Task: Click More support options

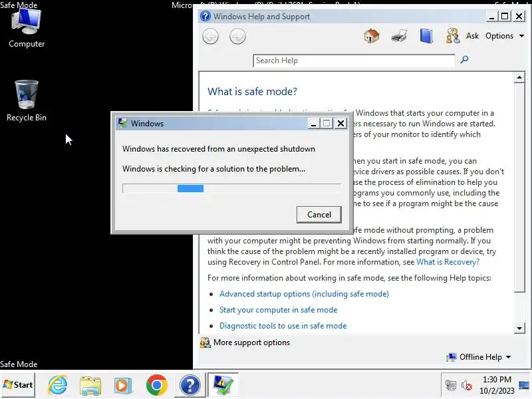Action: point(251,342)
